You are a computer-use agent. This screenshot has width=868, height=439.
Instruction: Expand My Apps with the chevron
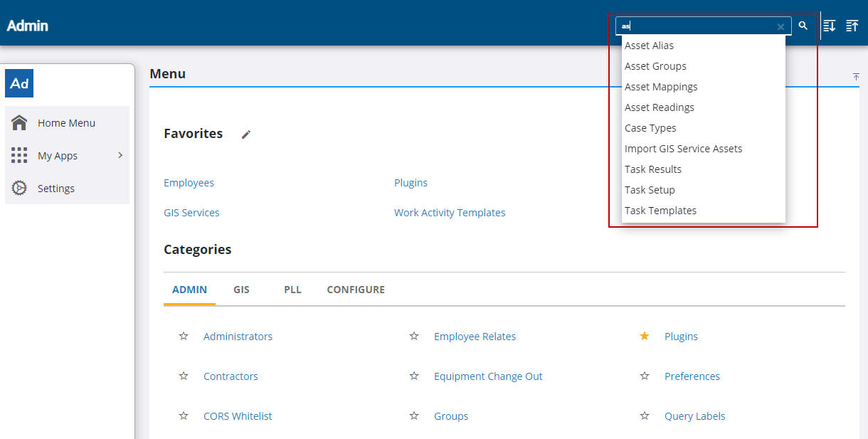[120, 155]
